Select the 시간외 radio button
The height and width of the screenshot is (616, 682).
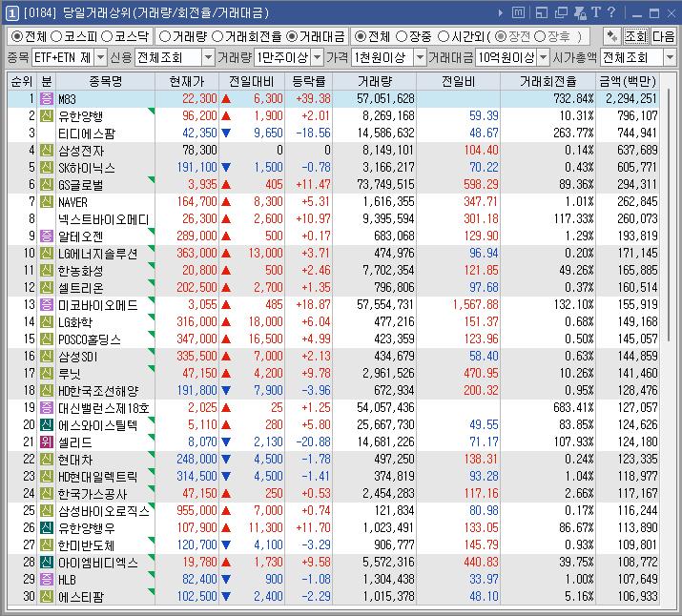(444, 36)
